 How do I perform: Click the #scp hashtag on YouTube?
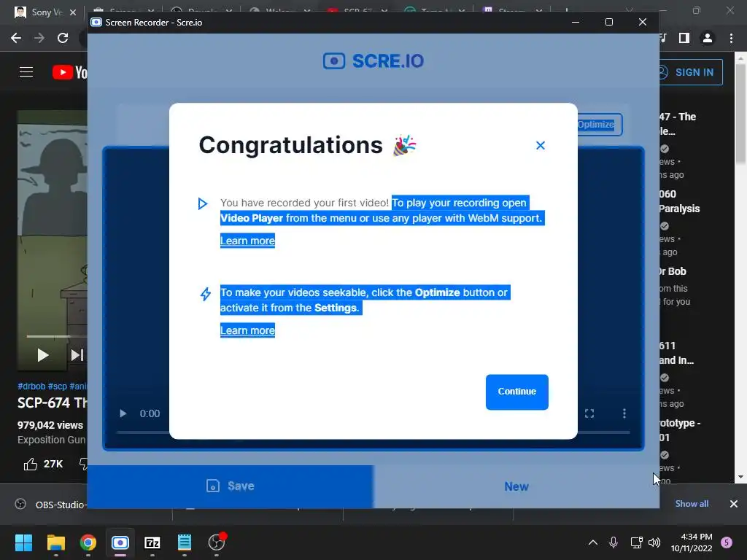pos(57,386)
